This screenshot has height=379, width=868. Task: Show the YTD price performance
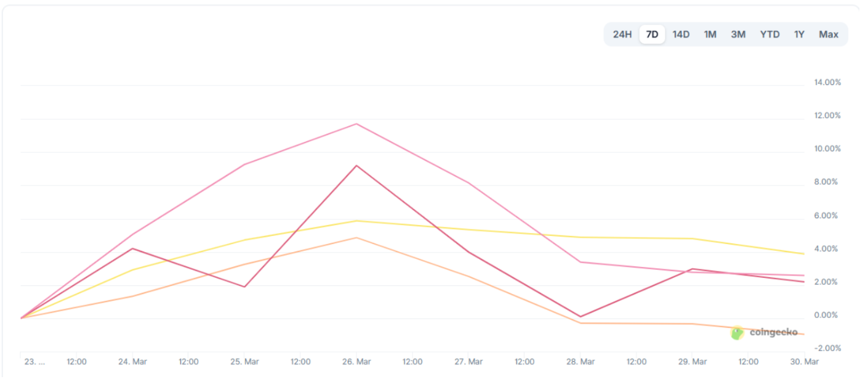(x=770, y=35)
